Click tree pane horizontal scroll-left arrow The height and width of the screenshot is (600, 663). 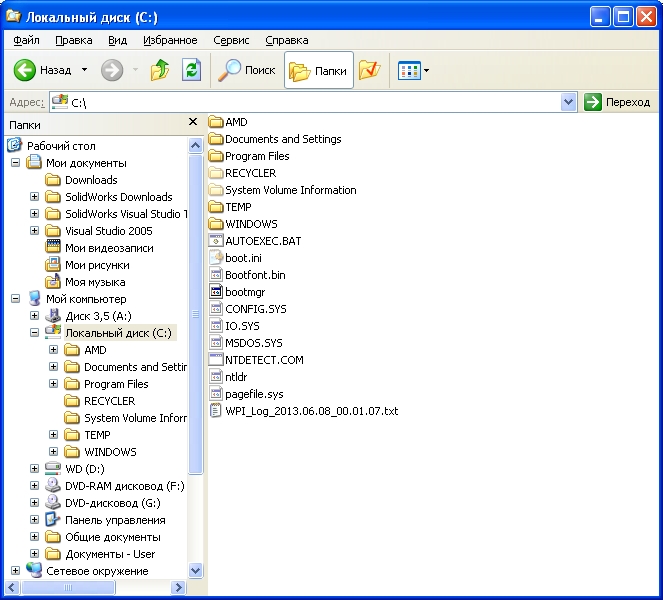click(x=12, y=587)
